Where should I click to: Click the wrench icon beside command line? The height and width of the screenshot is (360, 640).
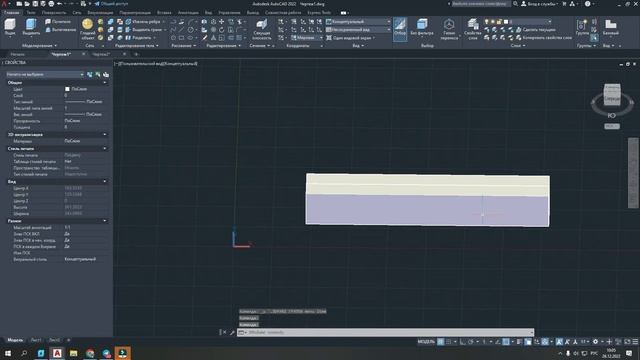click(232, 333)
